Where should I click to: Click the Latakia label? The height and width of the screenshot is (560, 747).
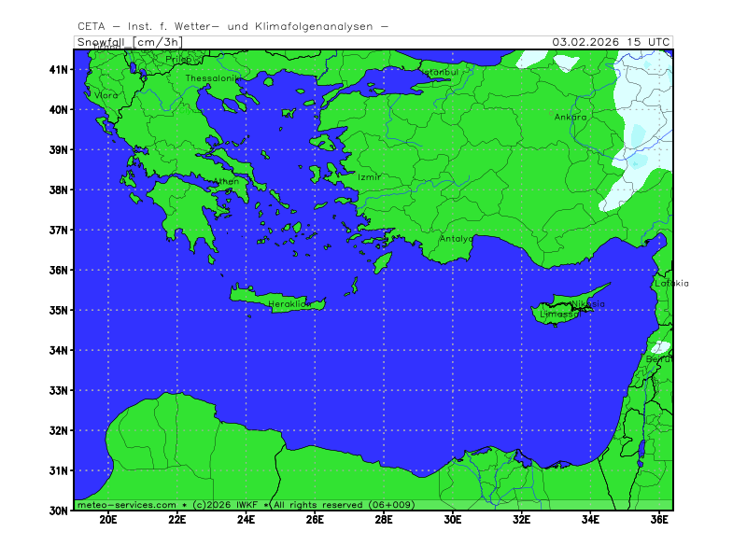671,284
